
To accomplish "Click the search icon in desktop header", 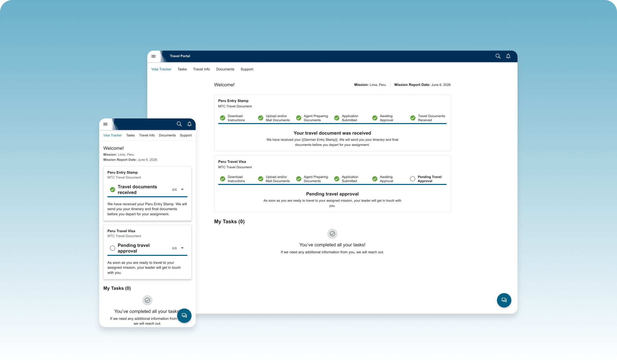I will click(x=498, y=56).
